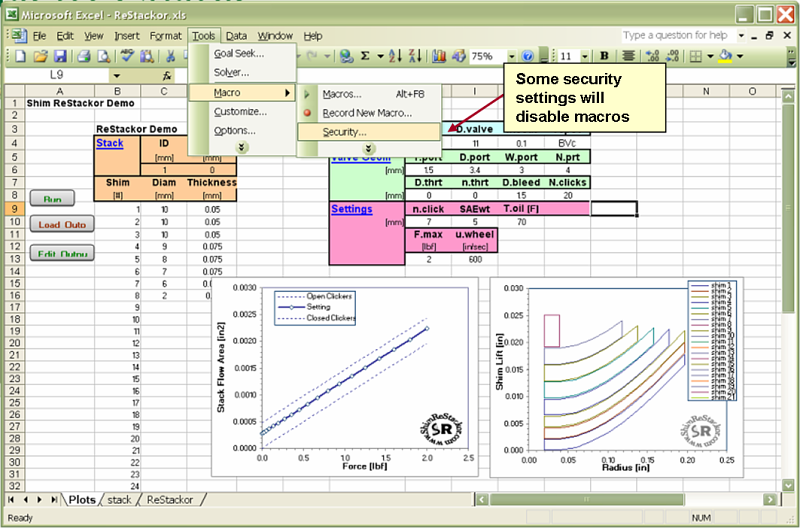Click the horizontal scrollbar thumb

[587, 499]
